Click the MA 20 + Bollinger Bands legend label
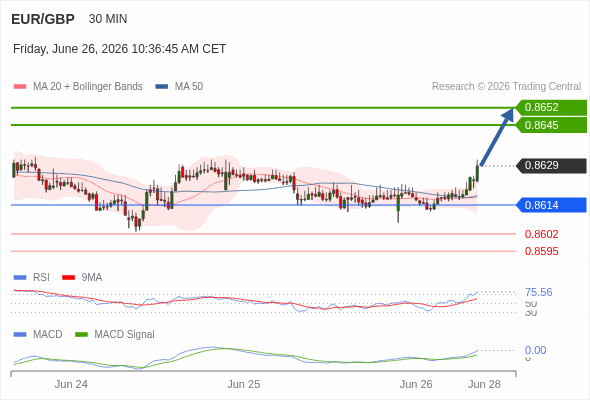Viewport: 590px width, 400px height. click(x=88, y=87)
